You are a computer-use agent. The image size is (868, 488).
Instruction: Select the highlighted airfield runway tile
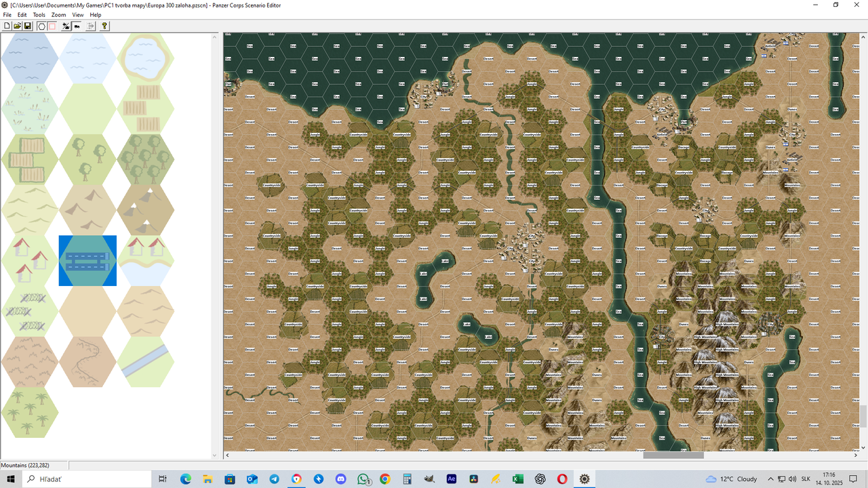point(87,260)
